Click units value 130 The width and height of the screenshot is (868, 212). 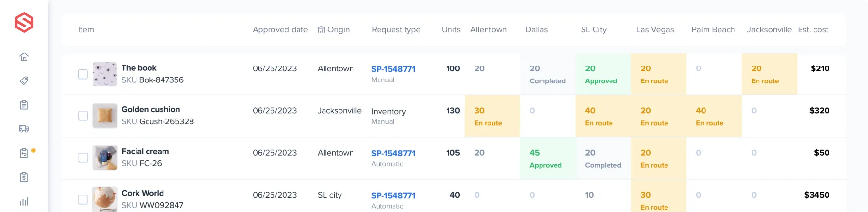(x=453, y=110)
